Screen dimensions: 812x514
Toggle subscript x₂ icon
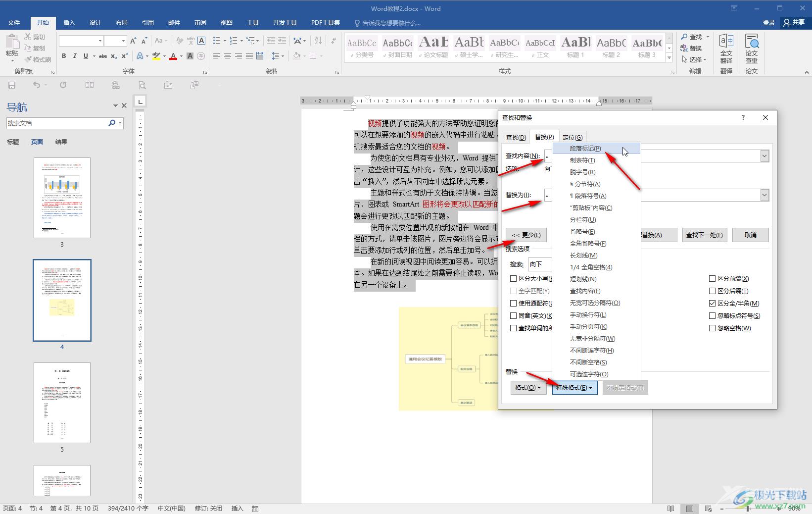click(114, 56)
